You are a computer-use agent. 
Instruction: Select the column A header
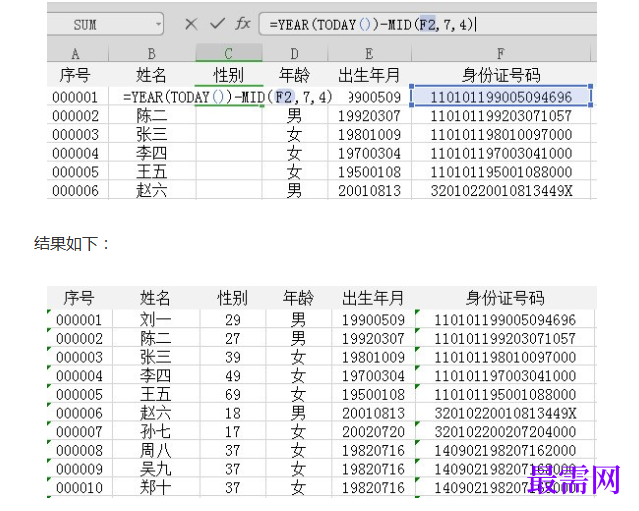76,54
